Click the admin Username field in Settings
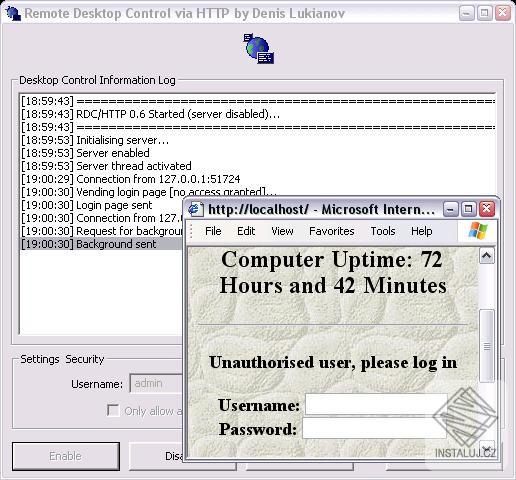Image resolution: width=516 pixels, height=480 pixels. [157, 384]
